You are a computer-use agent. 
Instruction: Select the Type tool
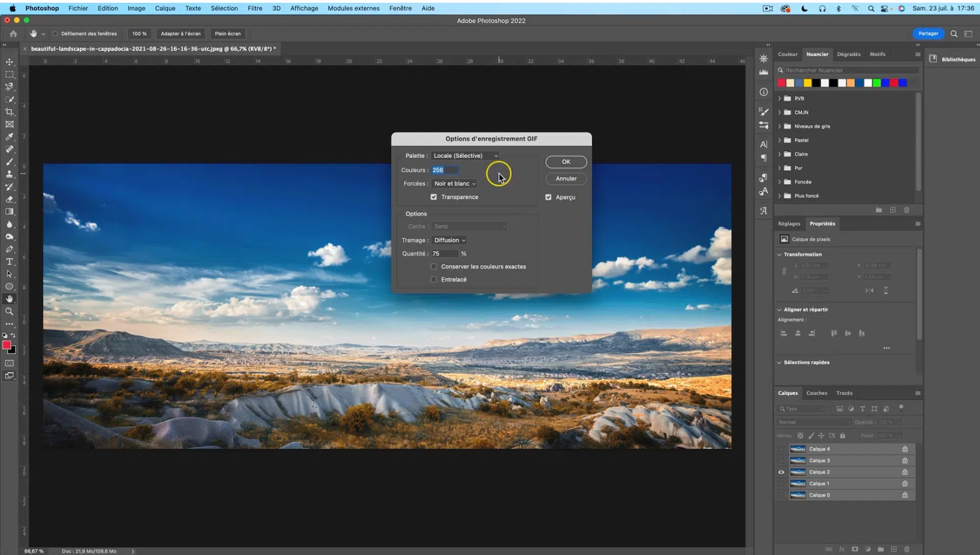(9, 262)
